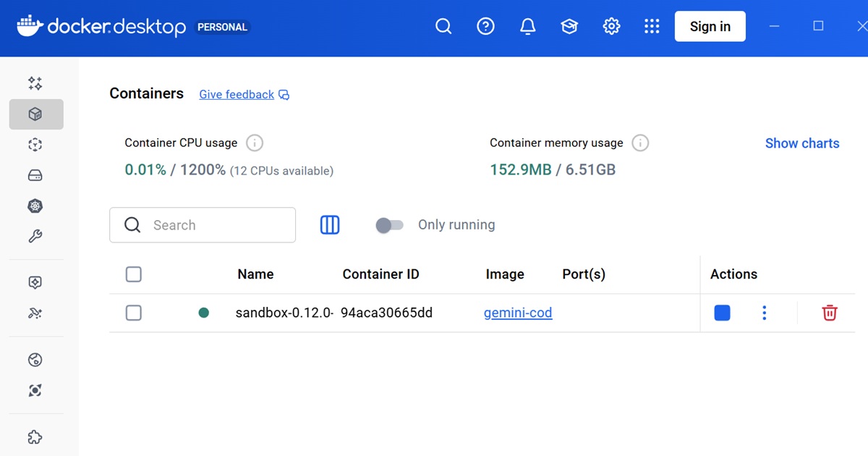
Task: Stop the sandbox container with the square button
Action: [x=721, y=313]
